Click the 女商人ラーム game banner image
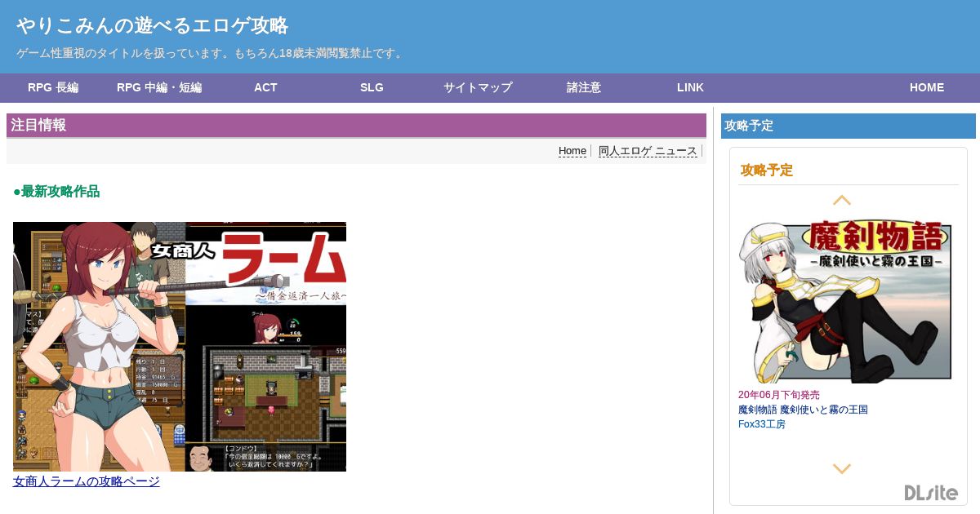This screenshot has width=980, height=514. (180, 347)
